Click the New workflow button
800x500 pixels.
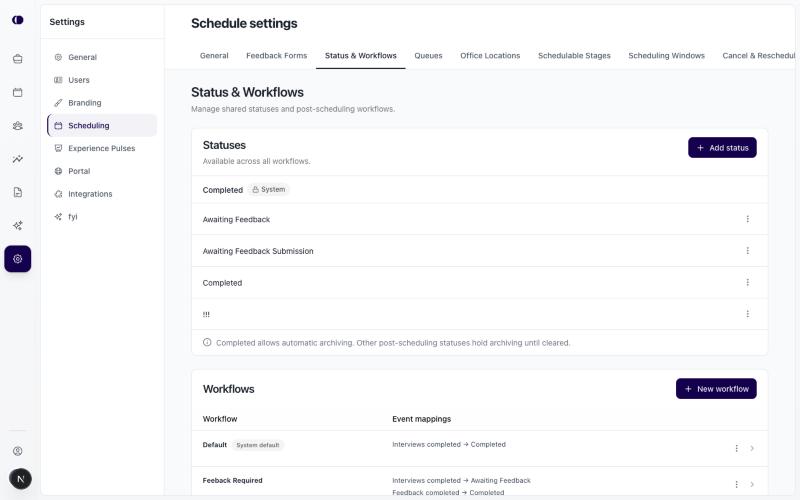716,389
